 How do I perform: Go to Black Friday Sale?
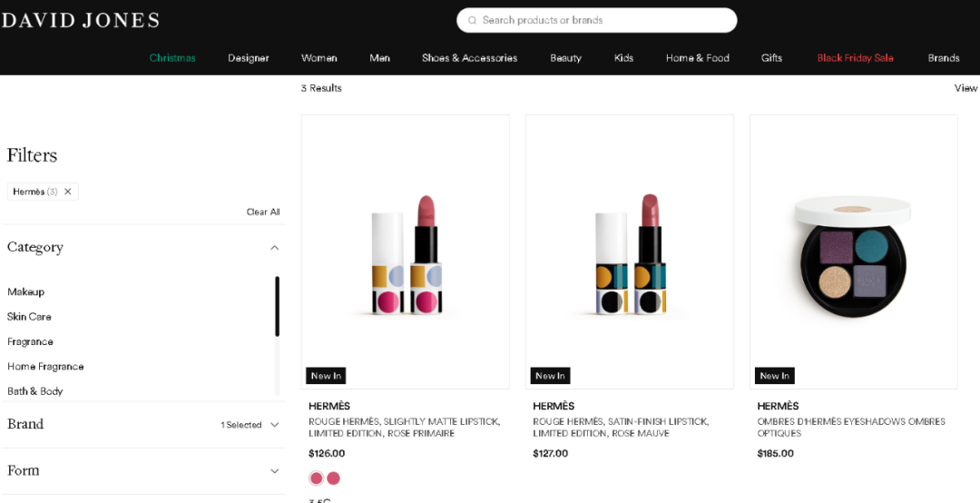coord(855,58)
